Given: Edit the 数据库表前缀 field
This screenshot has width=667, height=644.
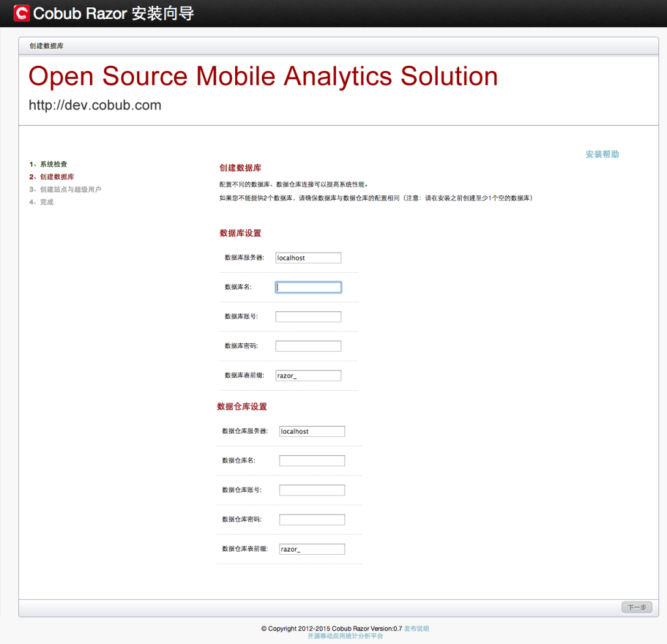Looking at the screenshot, I should 308,376.
